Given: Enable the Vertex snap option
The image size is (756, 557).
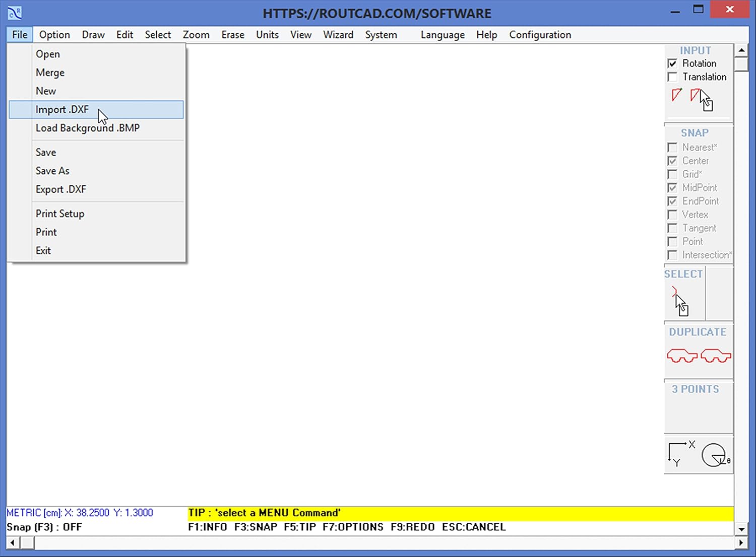Looking at the screenshot, I should pos(672,215).
